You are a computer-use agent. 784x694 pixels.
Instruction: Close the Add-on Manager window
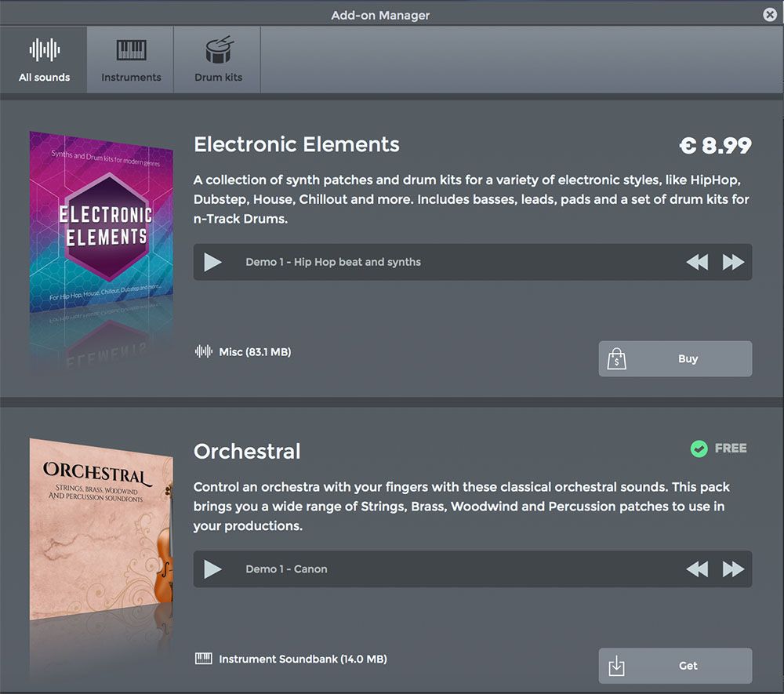coord(770,14)
